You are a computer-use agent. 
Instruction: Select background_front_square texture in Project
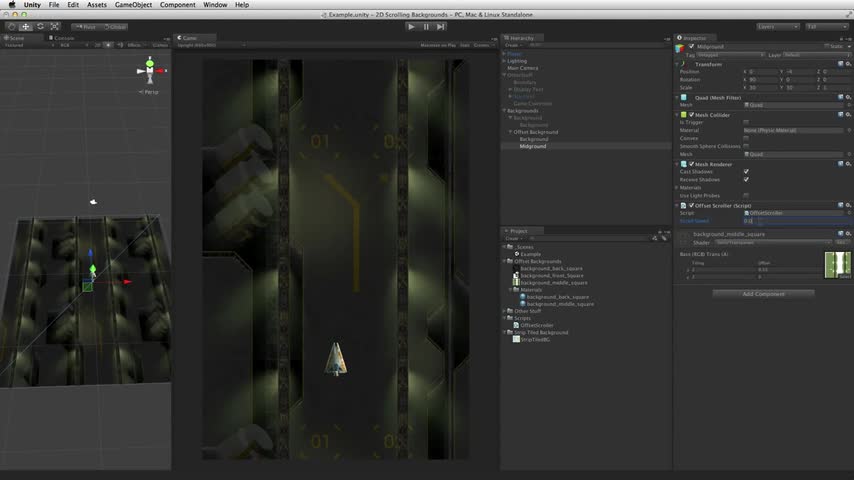pyautogui.click(x=552, y=276)
